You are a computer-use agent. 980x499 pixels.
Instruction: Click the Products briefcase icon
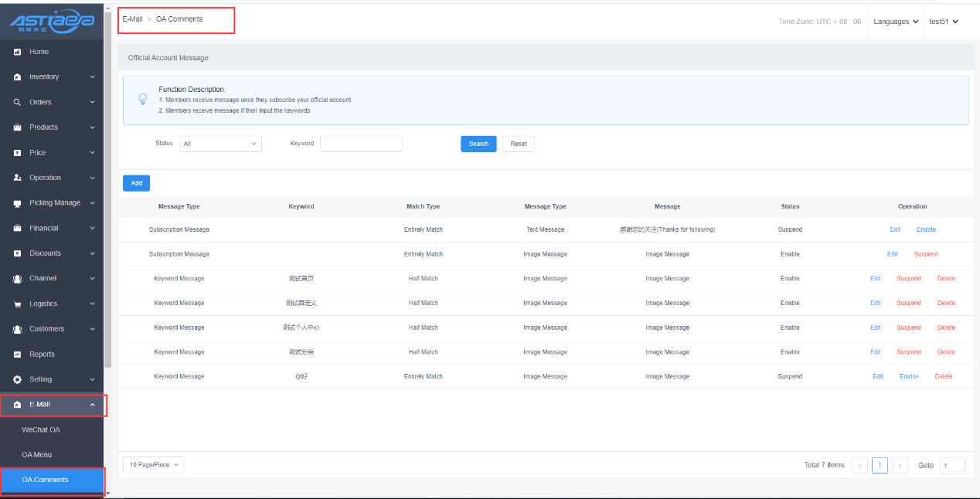tap(17, 127)
